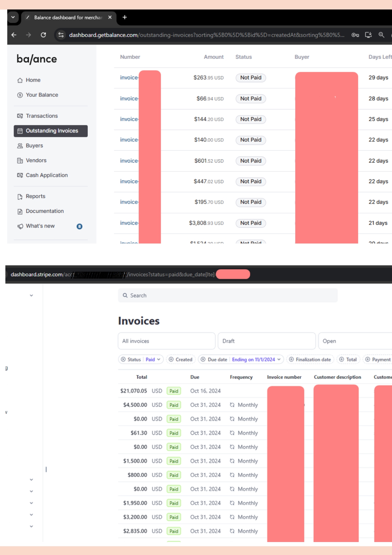
Task: Remove the Status Paid filter via x icon
Action: click(123, 360)
